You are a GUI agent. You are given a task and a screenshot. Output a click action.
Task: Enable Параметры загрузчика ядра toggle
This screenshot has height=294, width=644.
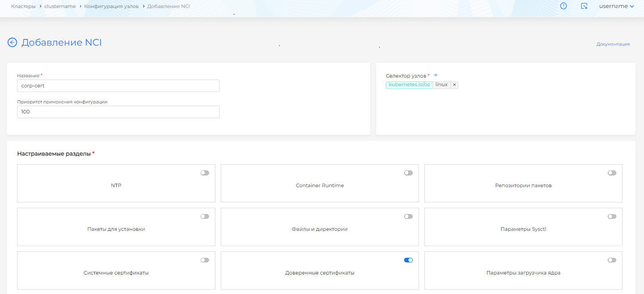pyautogui.click(x=612, y=260)
